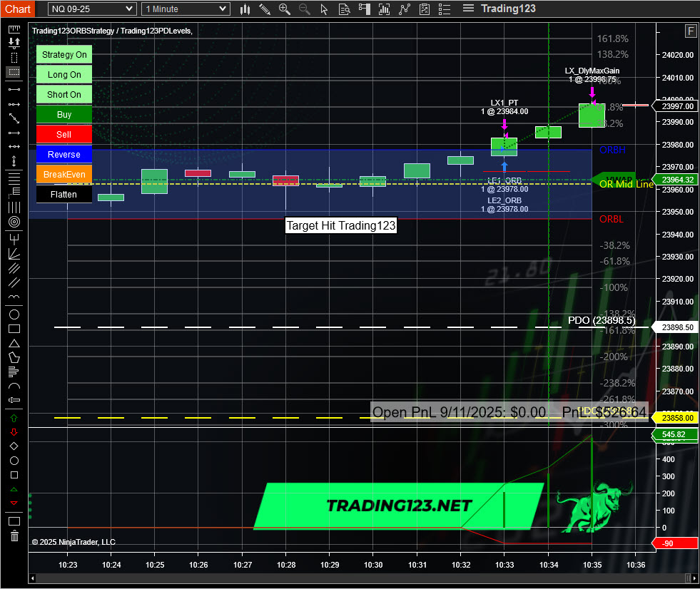Select the Gann Fan tool
The width and height of the screenshot is (700, 589).
(14, 254)
